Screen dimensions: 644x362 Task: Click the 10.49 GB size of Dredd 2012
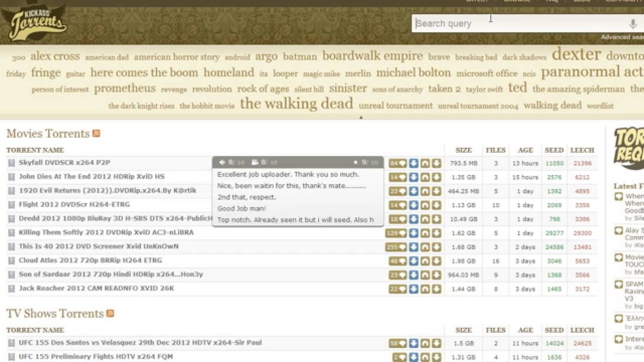click(463, 219)
